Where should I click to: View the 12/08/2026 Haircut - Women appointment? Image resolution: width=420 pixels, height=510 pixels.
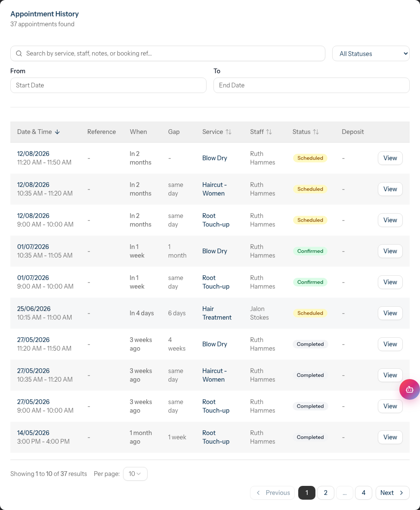coord(390,189)
